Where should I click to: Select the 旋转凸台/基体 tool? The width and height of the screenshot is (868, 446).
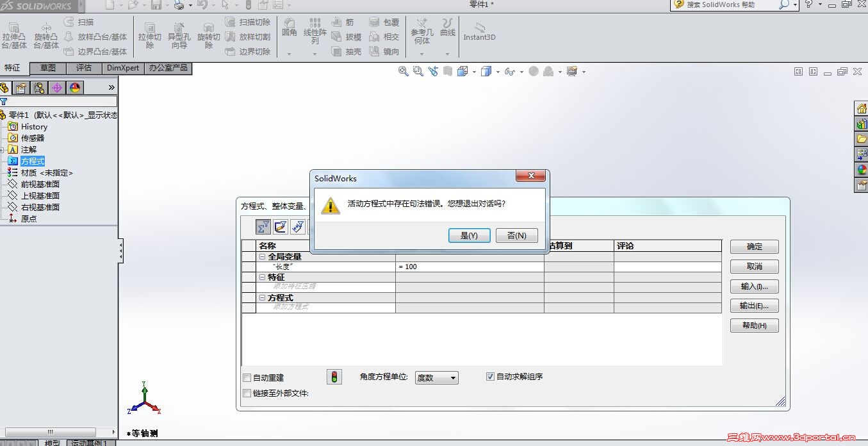tap(45, 35)
